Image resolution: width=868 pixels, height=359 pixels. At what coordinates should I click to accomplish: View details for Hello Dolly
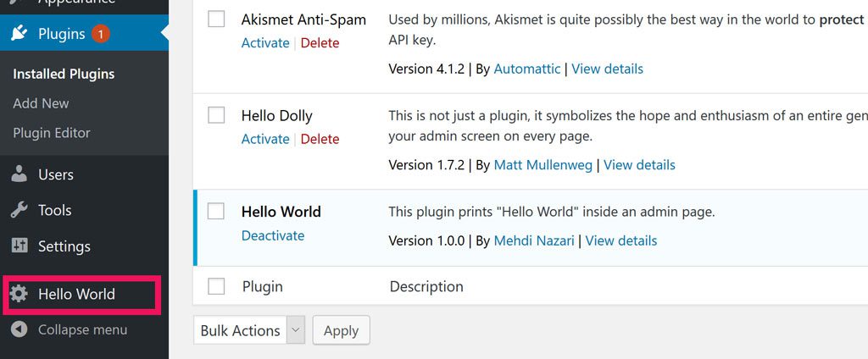[x=639, y=165]
